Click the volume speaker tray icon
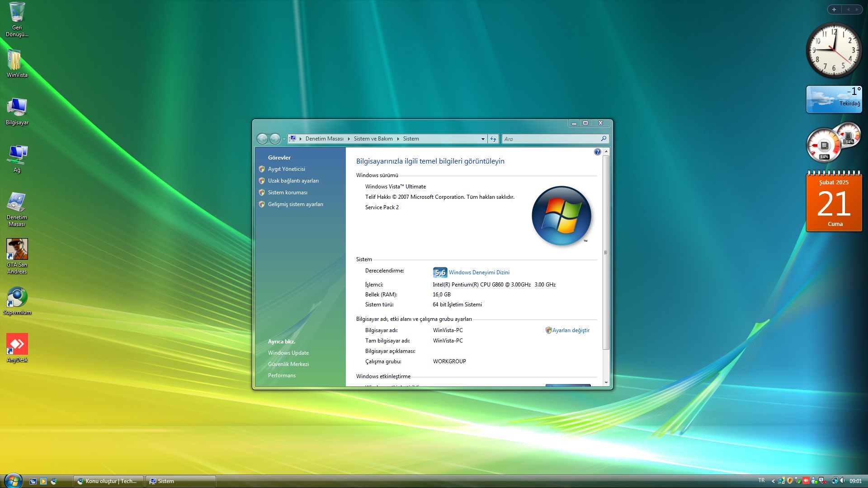The image size is (868, 488). click(x=842, y=481)
